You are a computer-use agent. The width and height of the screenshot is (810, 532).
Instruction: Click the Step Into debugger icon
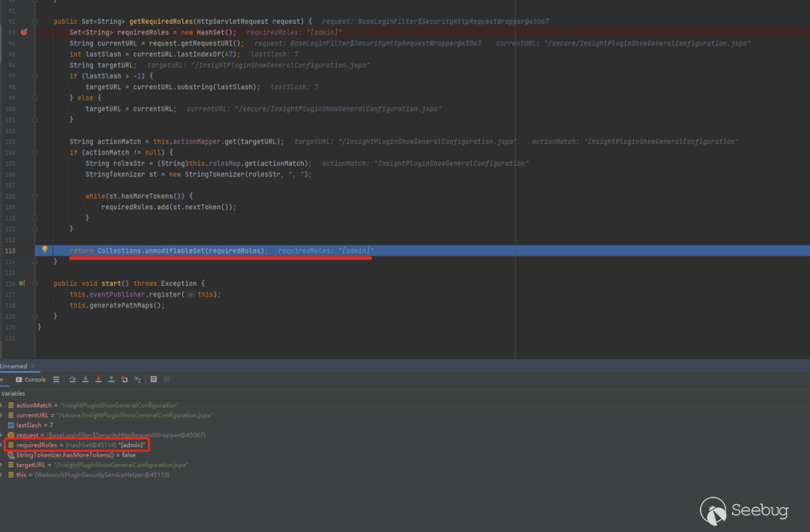(85, 380)
